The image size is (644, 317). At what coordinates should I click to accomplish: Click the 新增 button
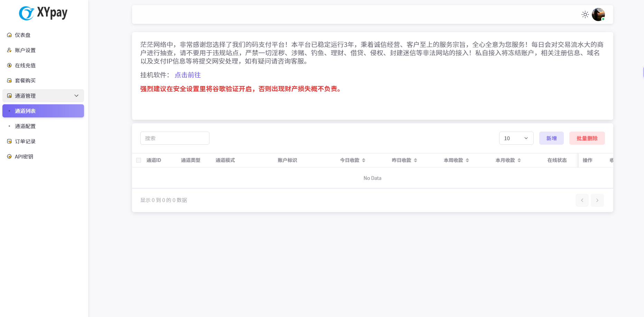coord(551,138)
